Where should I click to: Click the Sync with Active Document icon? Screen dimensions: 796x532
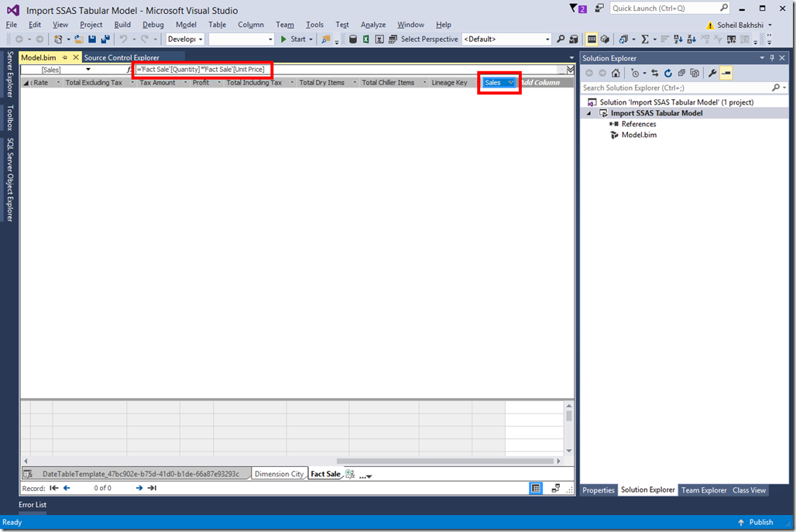655,73
